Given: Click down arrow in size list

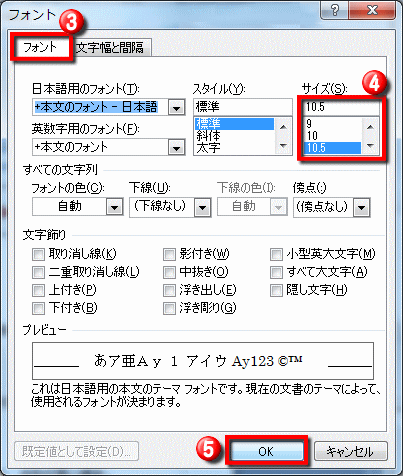Looking at the screenshot, I should point(370,145).
